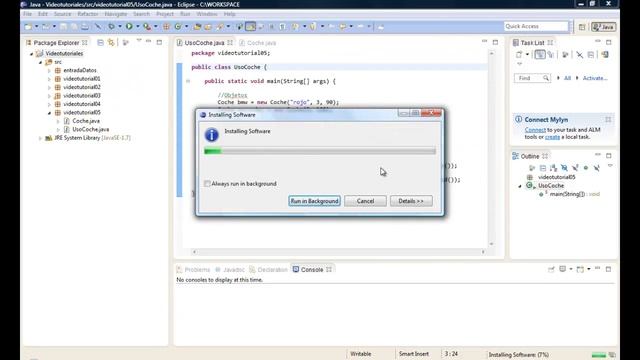
Task: Click the New file toolbar icon
Action: click(28, 27)
